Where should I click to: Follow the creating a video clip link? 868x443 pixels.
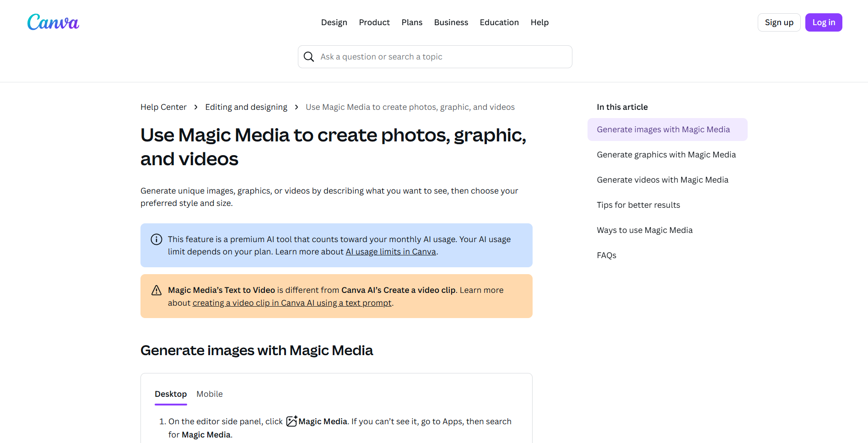[292, 303]
